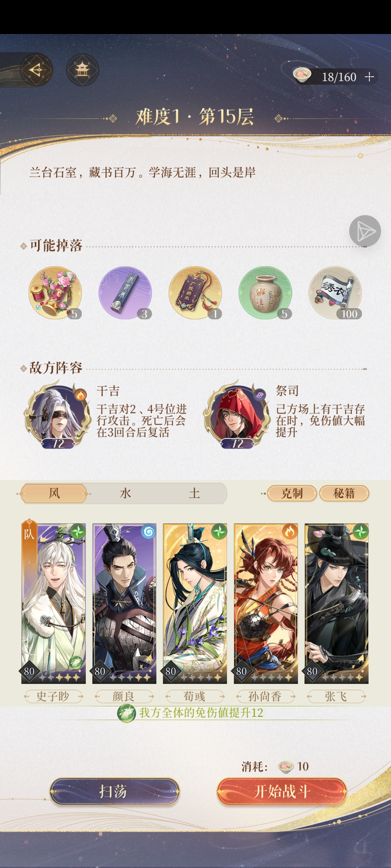Switch to the 风 team tab
Screen dimensions: 391x868
54,493
